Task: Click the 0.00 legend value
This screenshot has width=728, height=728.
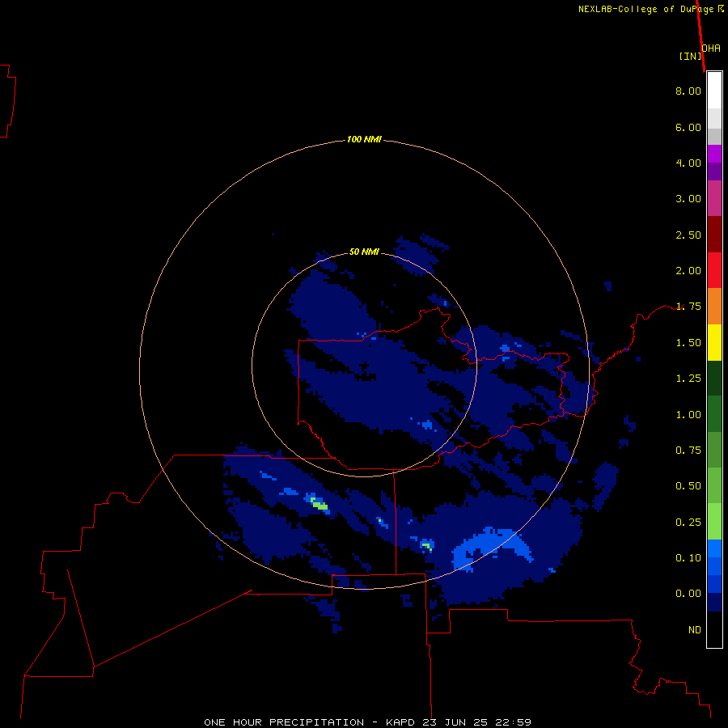Action: pyautogui.click(x=688, y=594)
